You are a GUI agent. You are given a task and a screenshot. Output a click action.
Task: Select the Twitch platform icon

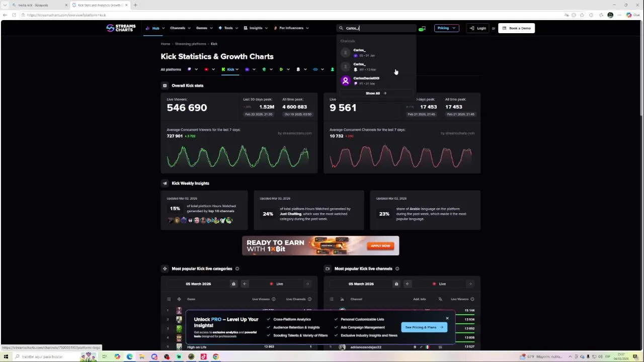click(189, 69)
